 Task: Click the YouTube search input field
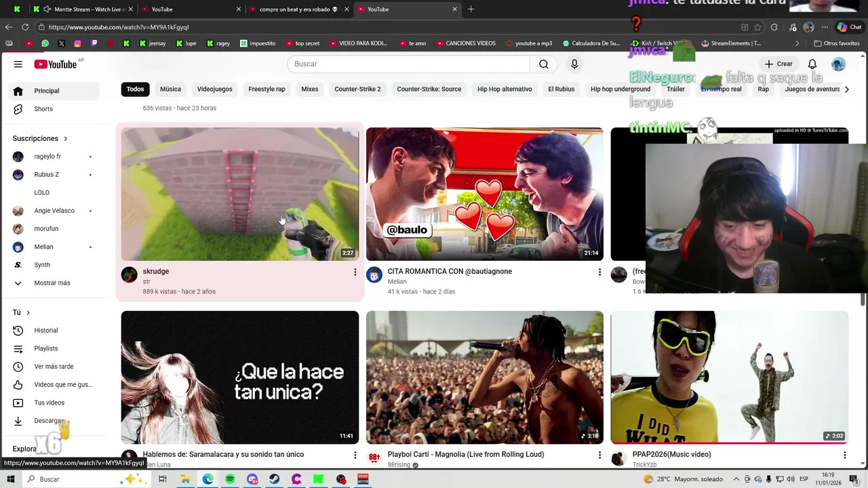click(408, 64)
